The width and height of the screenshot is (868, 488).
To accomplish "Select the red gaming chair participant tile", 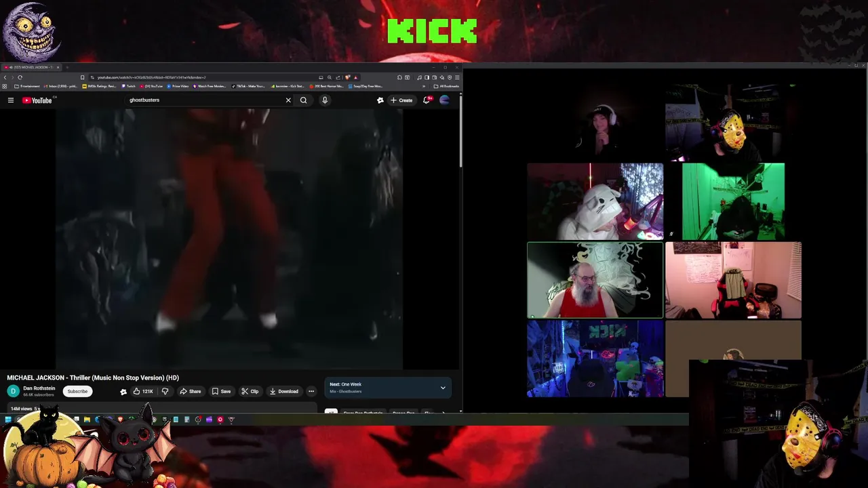I will tap(733, 280).
